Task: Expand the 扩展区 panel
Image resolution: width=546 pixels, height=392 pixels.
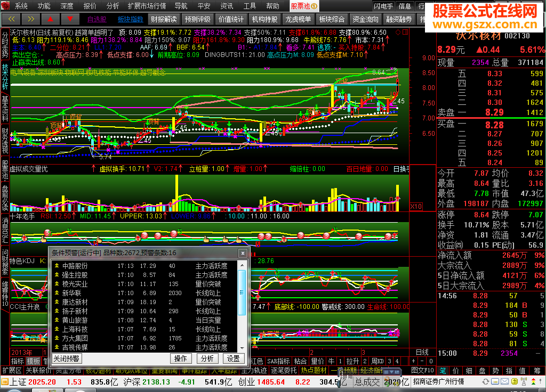Action: tap(12, 371)
